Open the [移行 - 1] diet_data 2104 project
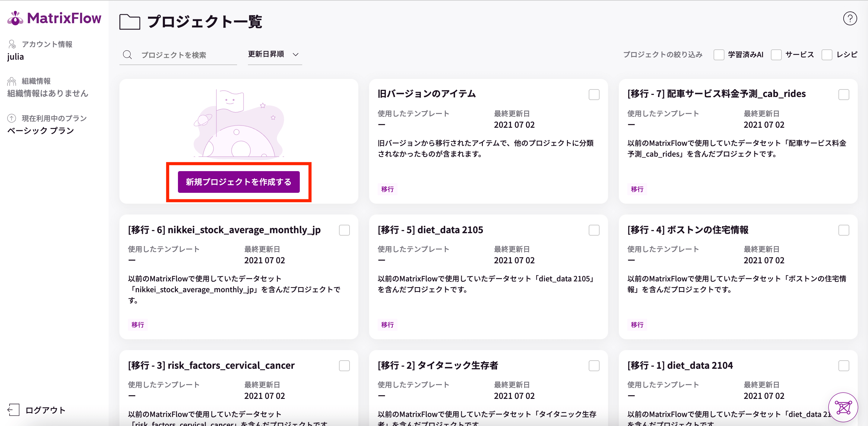Image resolution: width=868 pixels, height=426 pixels. pos(680,365)
